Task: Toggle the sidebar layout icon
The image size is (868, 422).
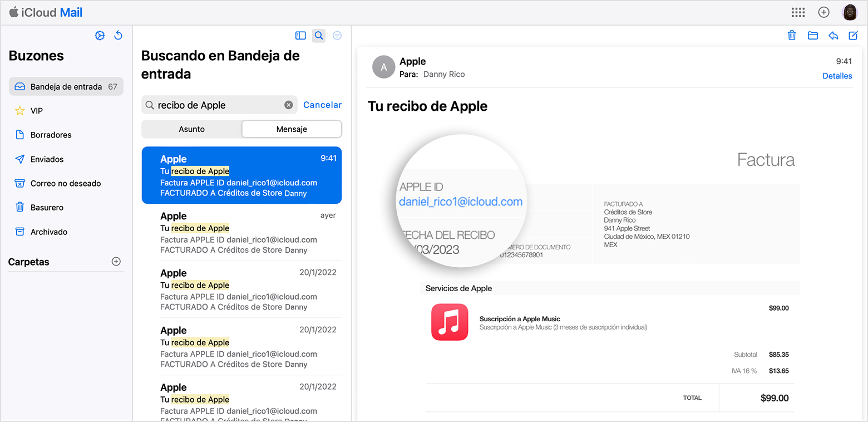Action: click(x=300, y=36)
